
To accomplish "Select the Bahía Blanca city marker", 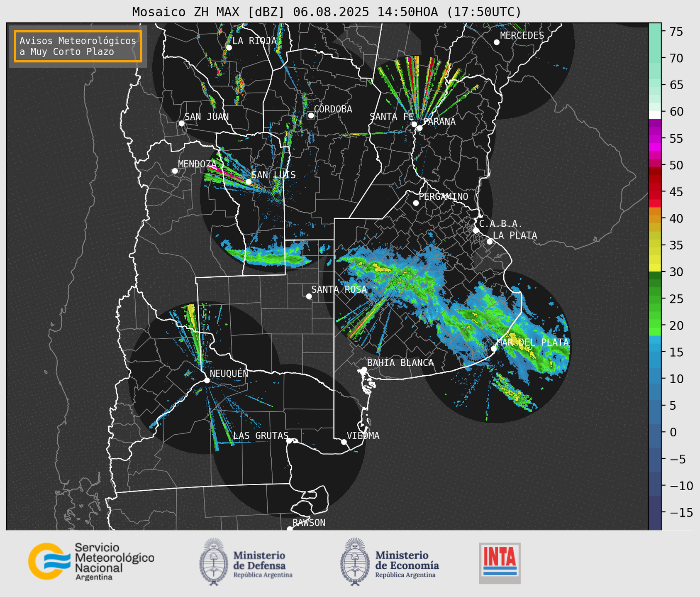I will [x=364, y=369].
